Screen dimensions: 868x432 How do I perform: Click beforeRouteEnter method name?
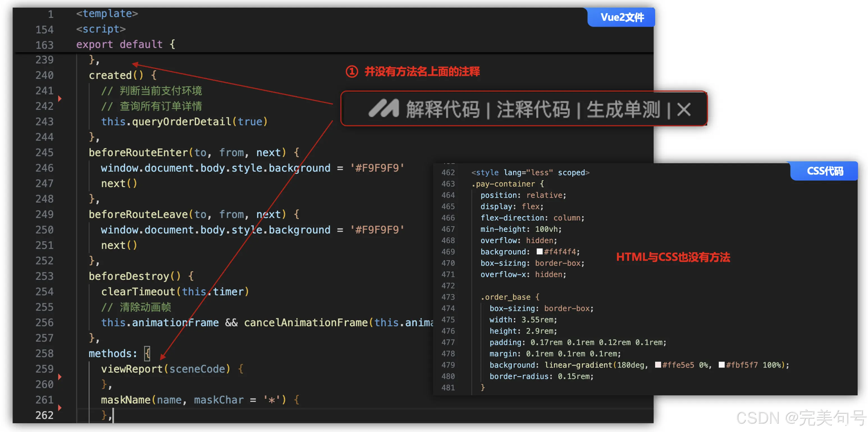coord(138,153)
